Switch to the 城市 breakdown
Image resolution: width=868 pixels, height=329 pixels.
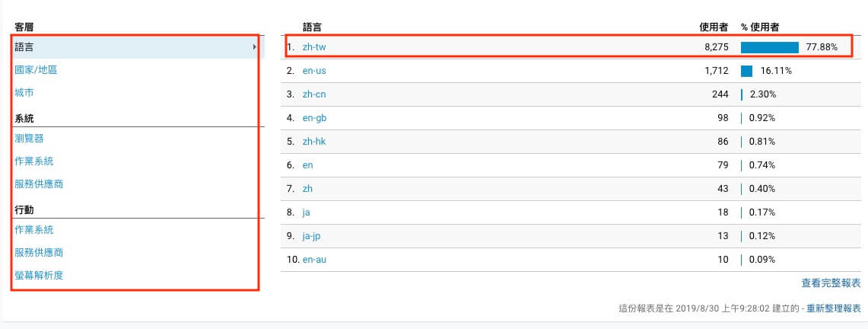coord(24,93)
